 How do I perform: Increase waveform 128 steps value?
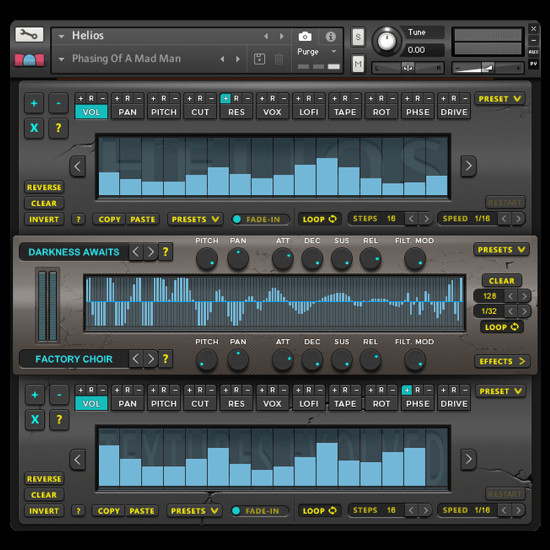(524, 296)
